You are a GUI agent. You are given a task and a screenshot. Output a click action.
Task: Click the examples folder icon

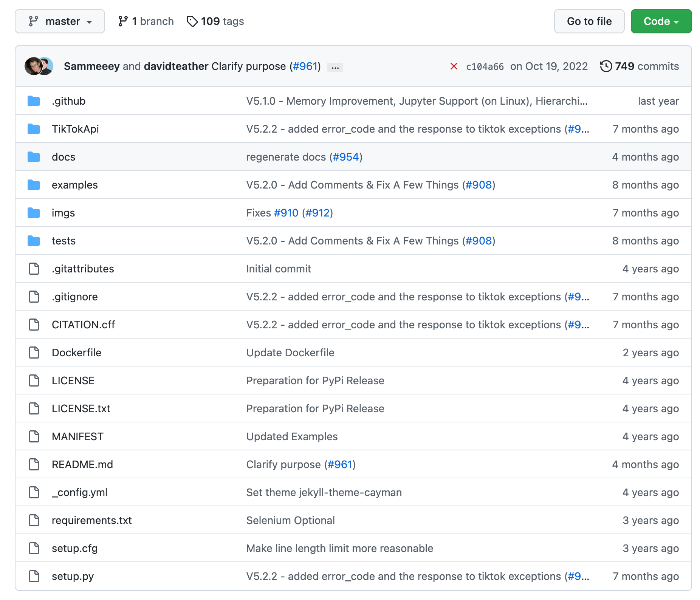[x=34, y=185]
